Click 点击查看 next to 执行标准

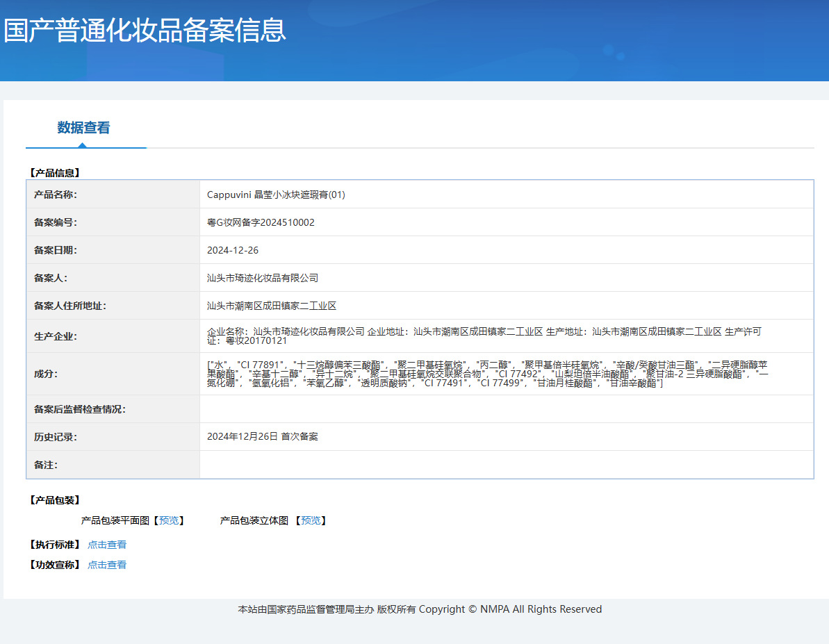(107, 545)
